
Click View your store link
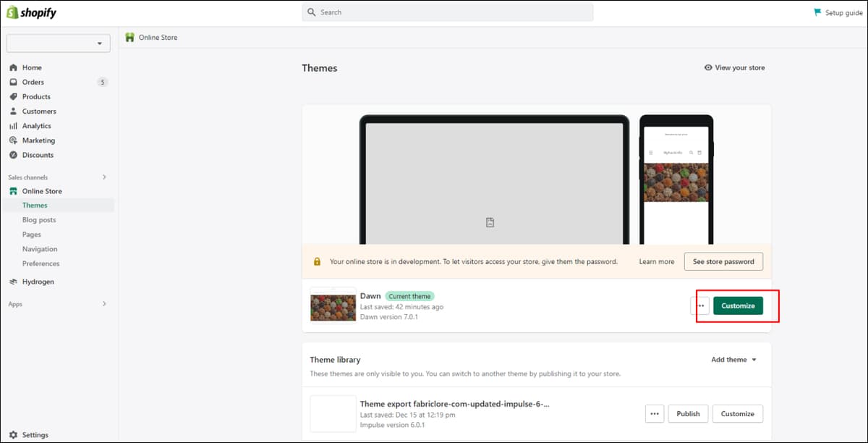(x=734, y=67)
